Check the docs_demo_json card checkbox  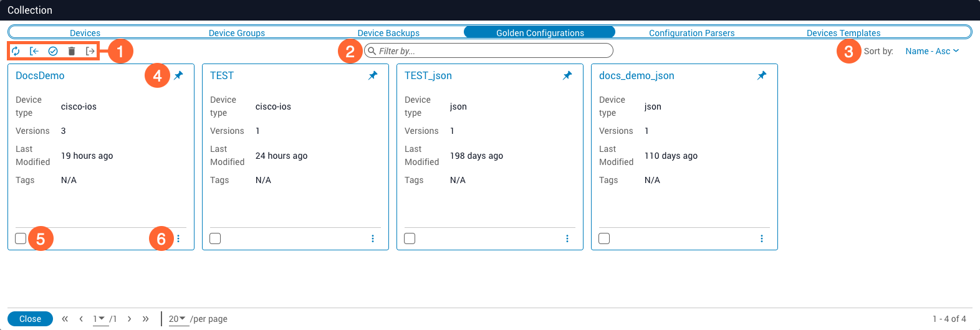click(x=604, y=238)
